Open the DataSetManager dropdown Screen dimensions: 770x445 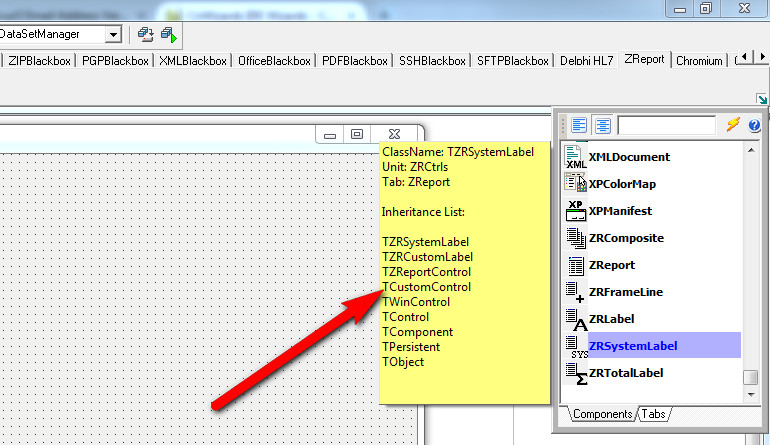click(x=112, y=34)
